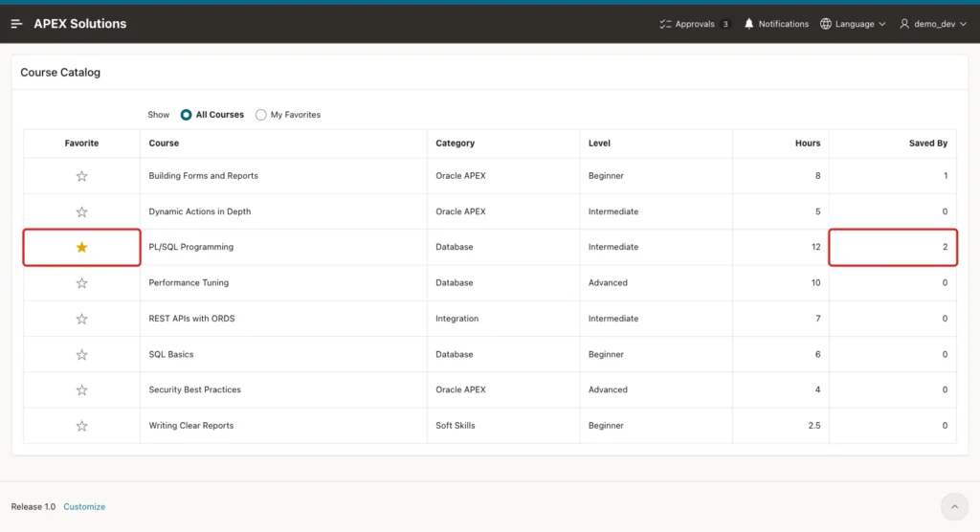Sort by the Saved By column header
Screen dimensions: 980x532
[x=928, y=144]
